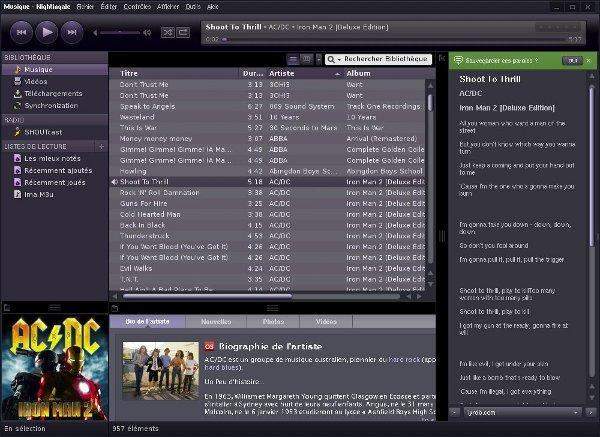Open the search engine dropdown arrow
Screen dimensions: 600x437
[338, 59]
